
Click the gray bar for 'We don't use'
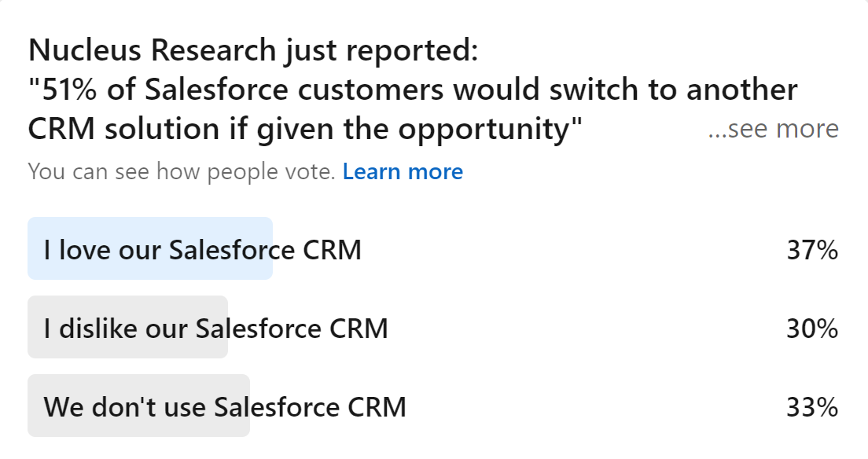[x=139, y=406]
